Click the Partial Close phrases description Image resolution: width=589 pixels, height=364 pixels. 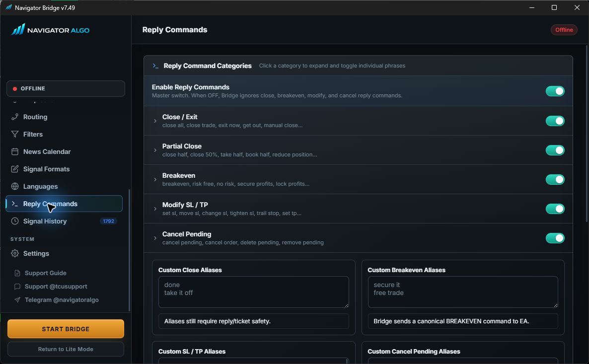pyautogui.click(x=240, y=155)
